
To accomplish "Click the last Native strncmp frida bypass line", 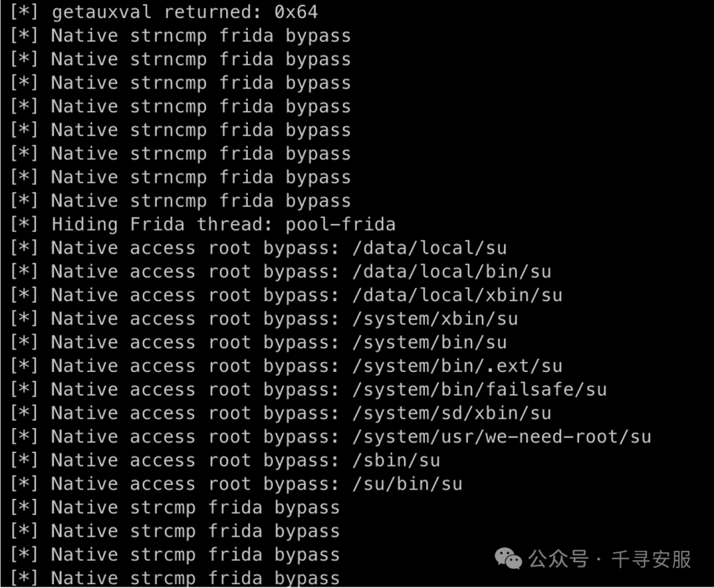I will point(180,201).
